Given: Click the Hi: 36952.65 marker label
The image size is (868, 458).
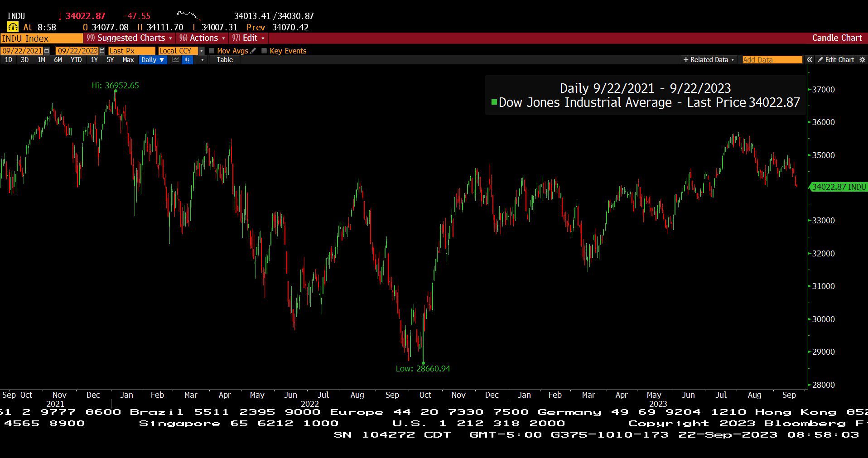Looking at the screenshot, I should click(116, 85).
